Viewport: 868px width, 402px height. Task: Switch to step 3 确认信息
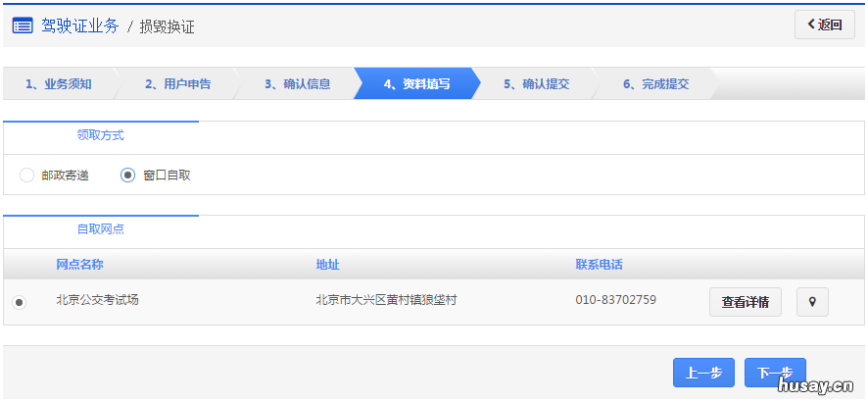[x=297, y=84]
